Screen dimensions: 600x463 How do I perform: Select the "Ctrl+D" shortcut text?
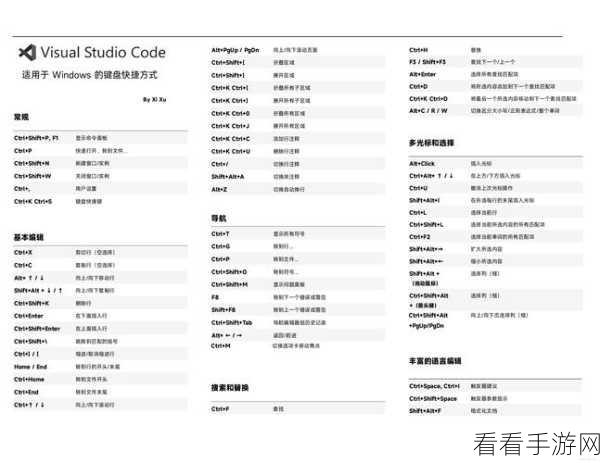point(418,86)
